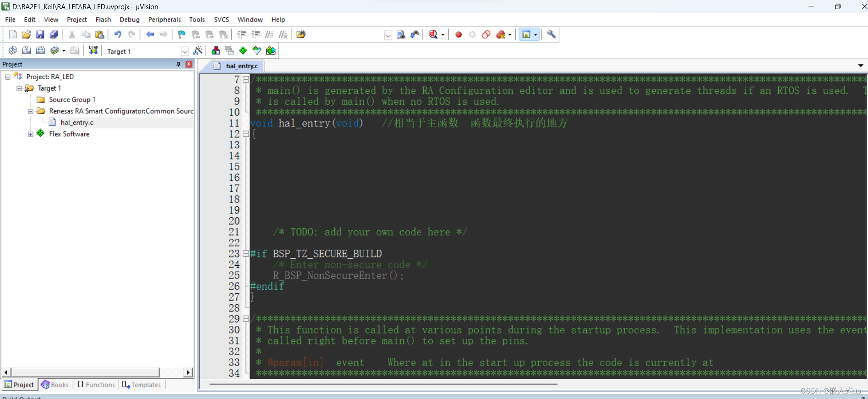The image size is (868, 399).
Task: Open a file with the Open folder icon
Action: coord(26,34)
